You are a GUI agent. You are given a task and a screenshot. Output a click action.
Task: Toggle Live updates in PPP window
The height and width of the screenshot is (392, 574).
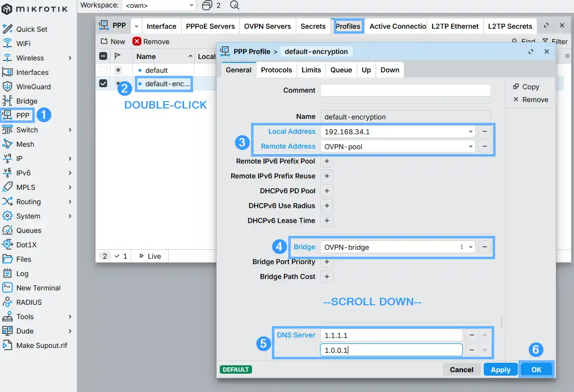[150, 256]
